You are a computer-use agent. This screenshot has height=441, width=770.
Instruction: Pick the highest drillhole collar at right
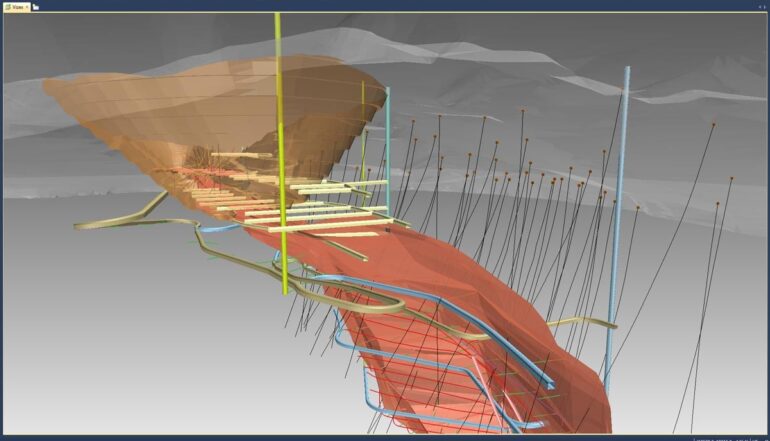713,125
